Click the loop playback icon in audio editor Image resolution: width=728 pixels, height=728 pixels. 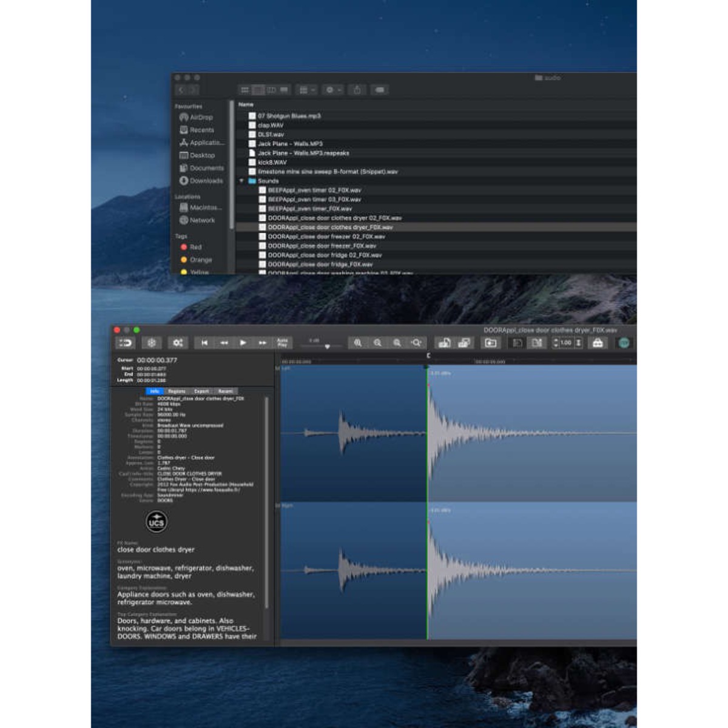(x=125, y=343)
